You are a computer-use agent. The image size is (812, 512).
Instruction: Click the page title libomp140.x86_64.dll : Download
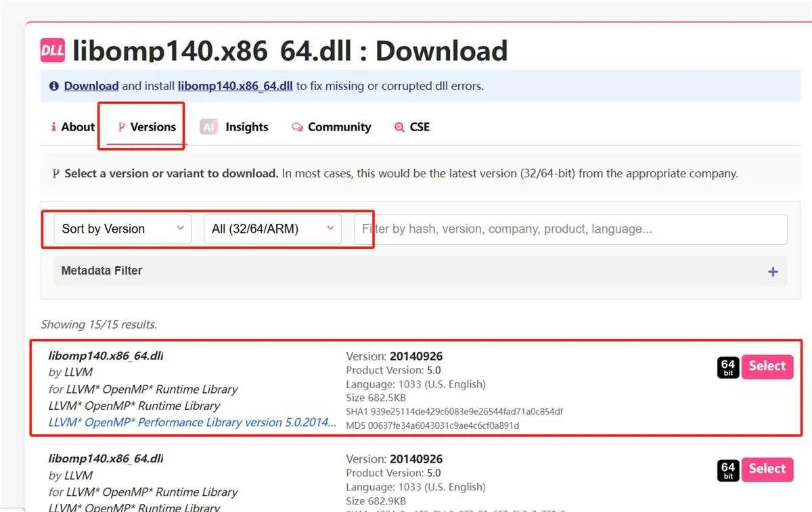[290, 51]
